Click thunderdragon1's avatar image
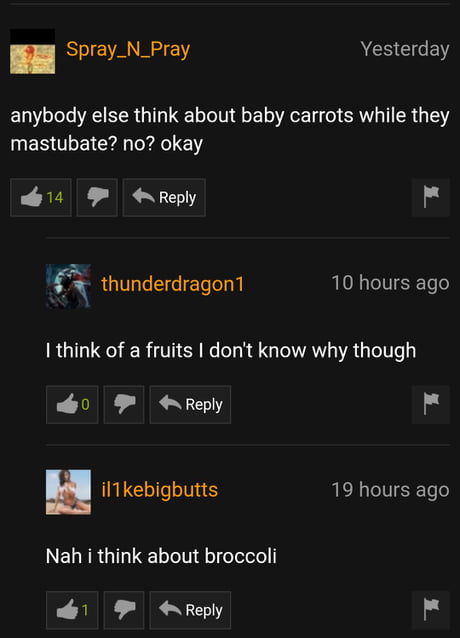460x638 pixels. [x=68, y=286]
